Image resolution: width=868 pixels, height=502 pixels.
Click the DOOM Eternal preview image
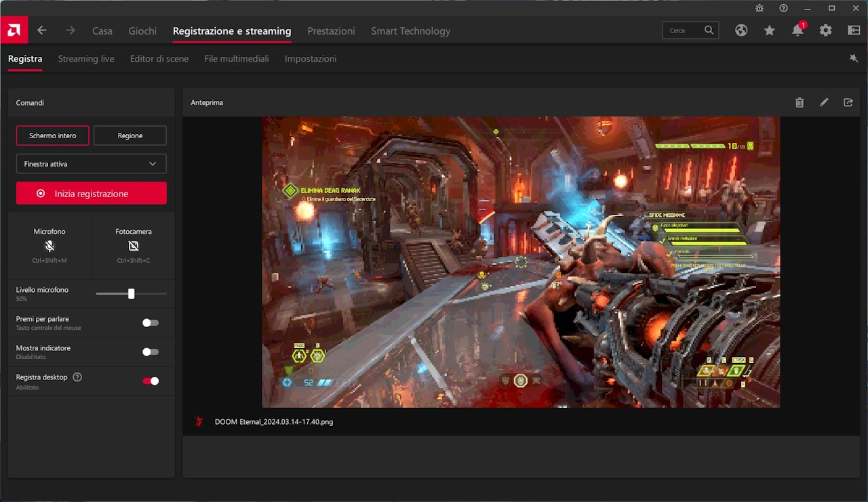521,262
